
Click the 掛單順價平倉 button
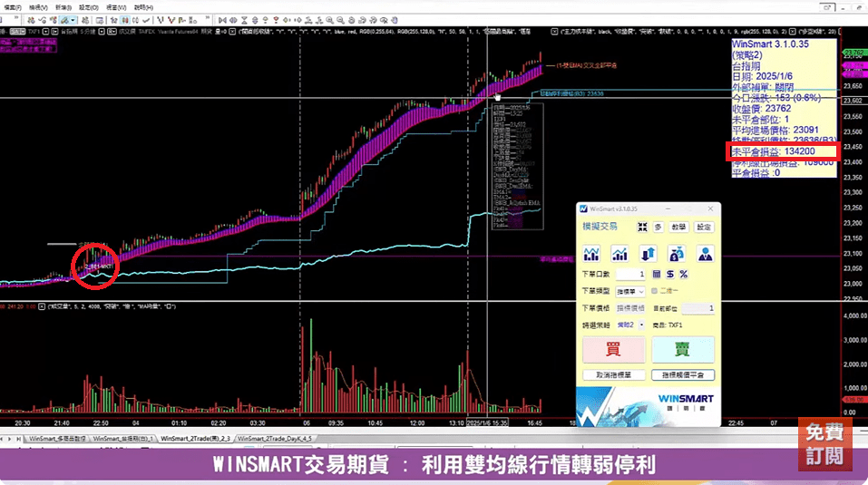(683, 375)
